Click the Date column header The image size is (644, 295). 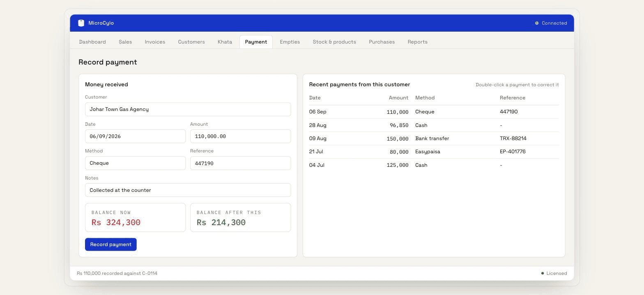click(315, 98)
